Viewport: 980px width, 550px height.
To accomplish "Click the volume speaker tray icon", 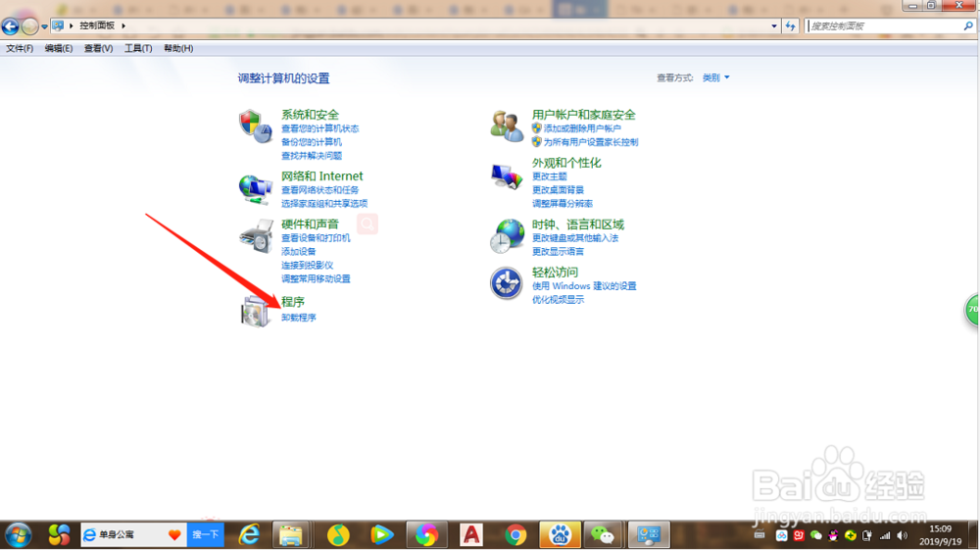I will point(902,535).
